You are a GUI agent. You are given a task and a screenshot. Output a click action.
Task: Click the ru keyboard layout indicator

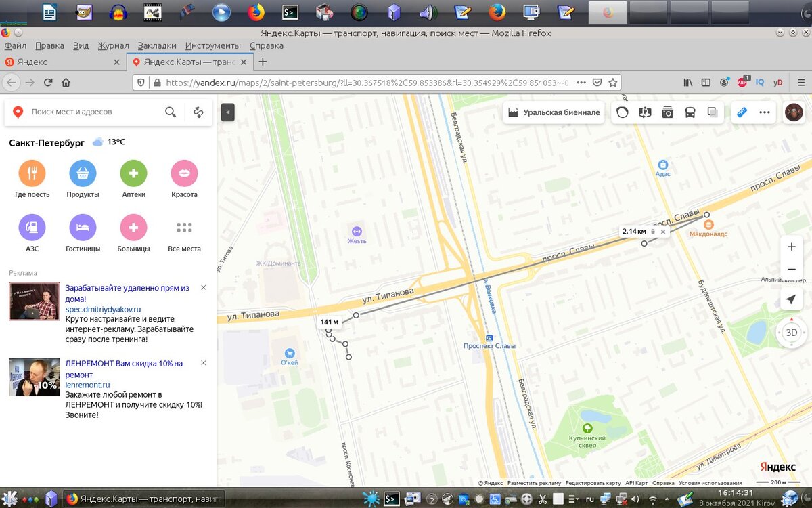(x=589, y=499)
